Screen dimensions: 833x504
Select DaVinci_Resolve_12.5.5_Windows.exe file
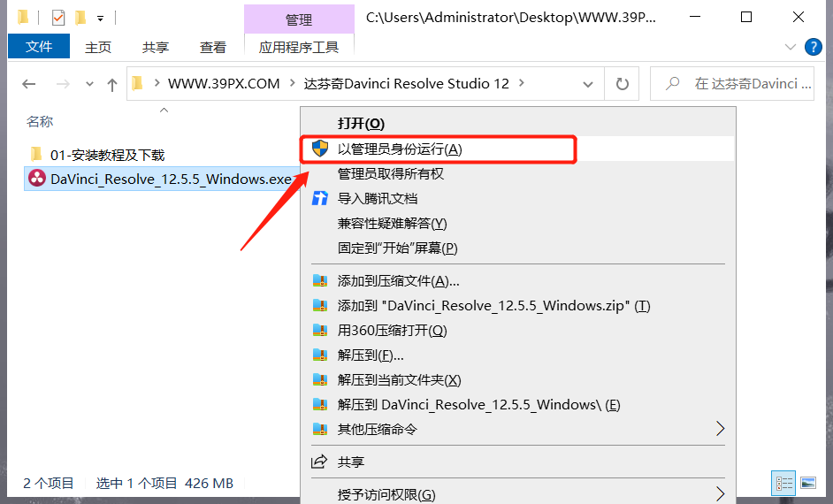pyautogui.click(x=171, y=179)
